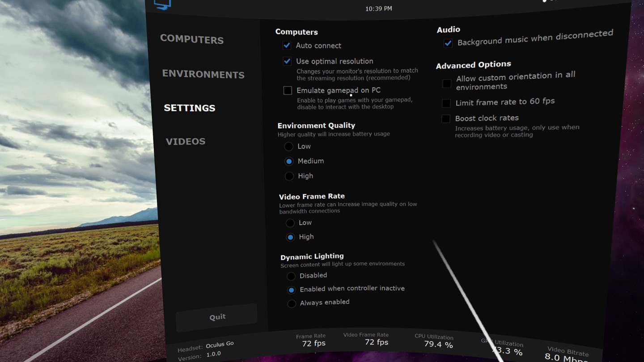Viewport: 644px width, 362px height.
Task: Set Environment Quality to Low
Action: (x=289, y=146)
